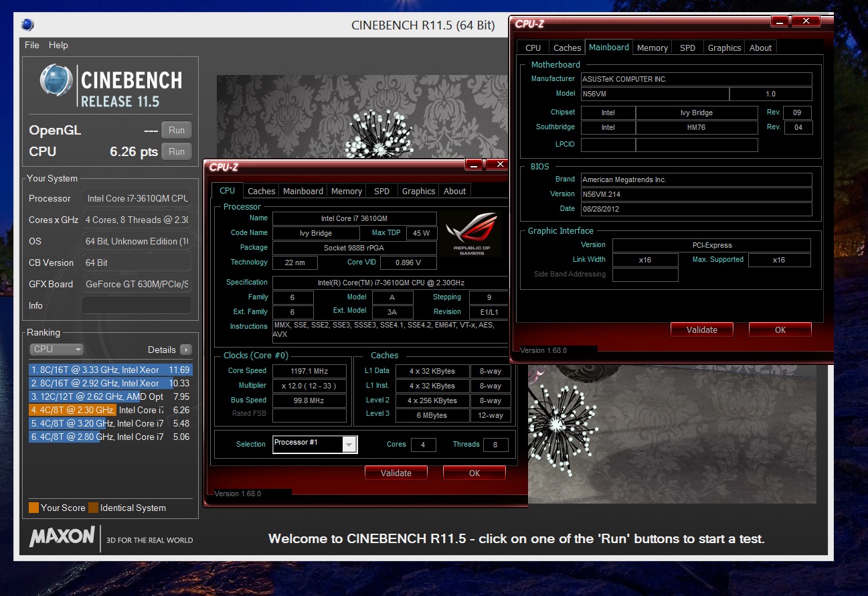Click the motherboard Model value N56VM
The width and height of the screenshot is (868, 596).
654,94
